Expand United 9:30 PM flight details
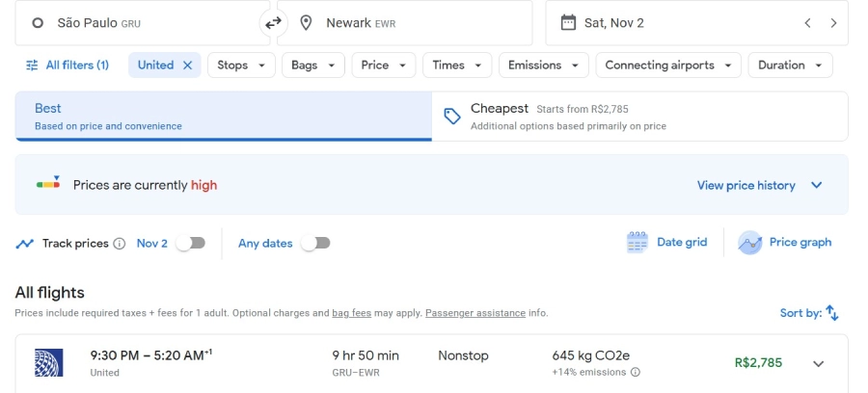This screenshot has height=393, width=868. [x=818, y=363]
